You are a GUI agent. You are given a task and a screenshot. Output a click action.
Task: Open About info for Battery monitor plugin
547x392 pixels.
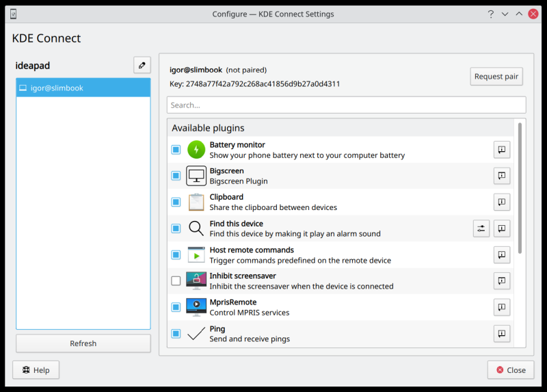tap(502, 150)
